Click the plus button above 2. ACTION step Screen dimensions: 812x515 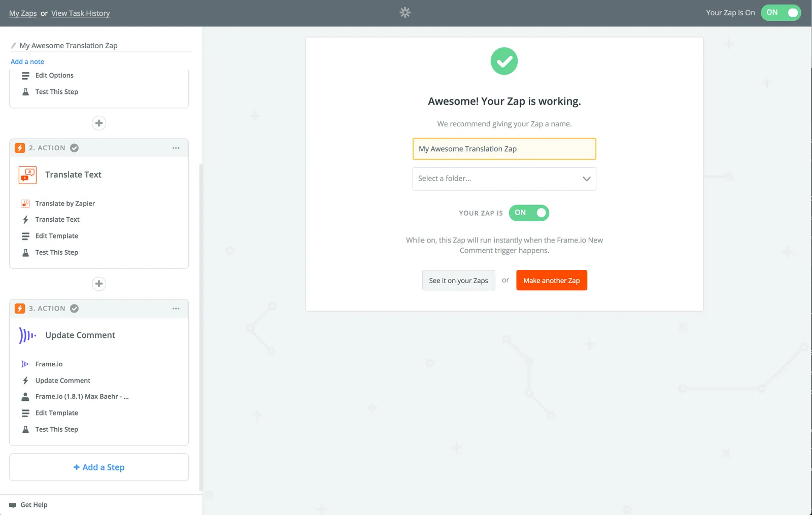click(99, 123)
